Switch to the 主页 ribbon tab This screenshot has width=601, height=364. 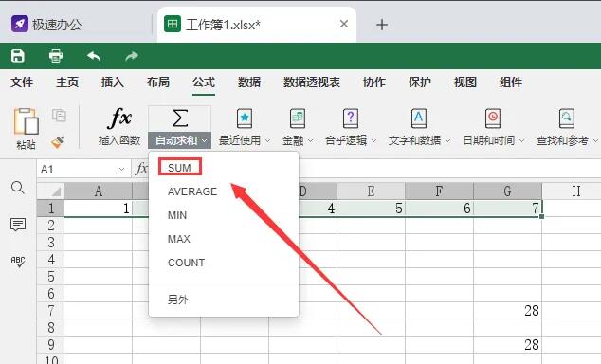(x=67, y=82)
